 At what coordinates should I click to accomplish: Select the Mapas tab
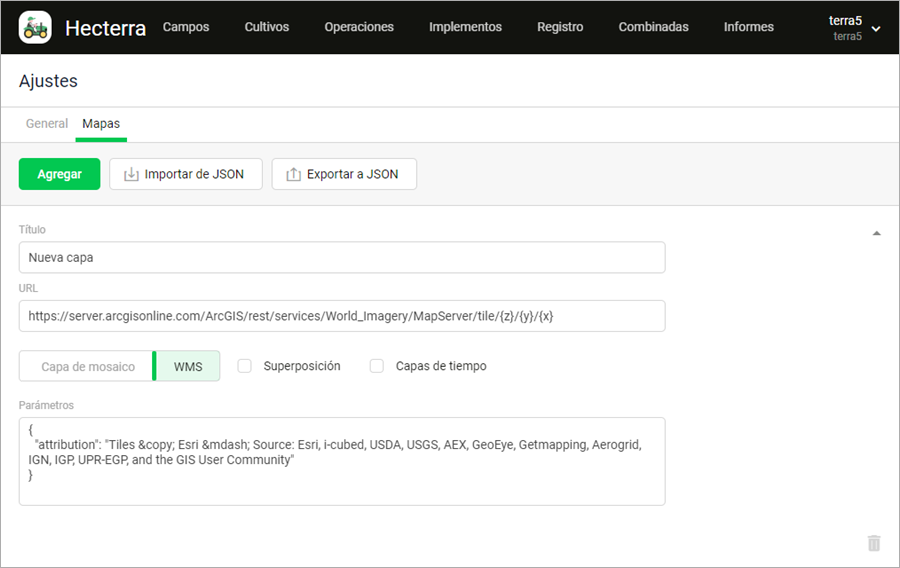(101, 124)
